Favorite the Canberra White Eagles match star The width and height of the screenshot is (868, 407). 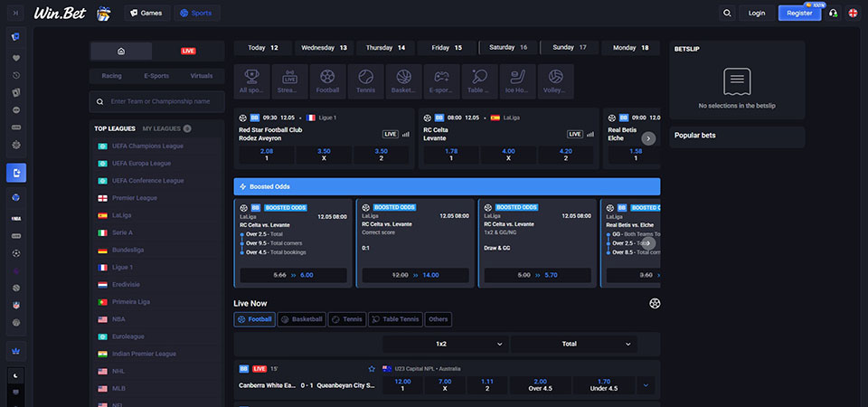372,369
